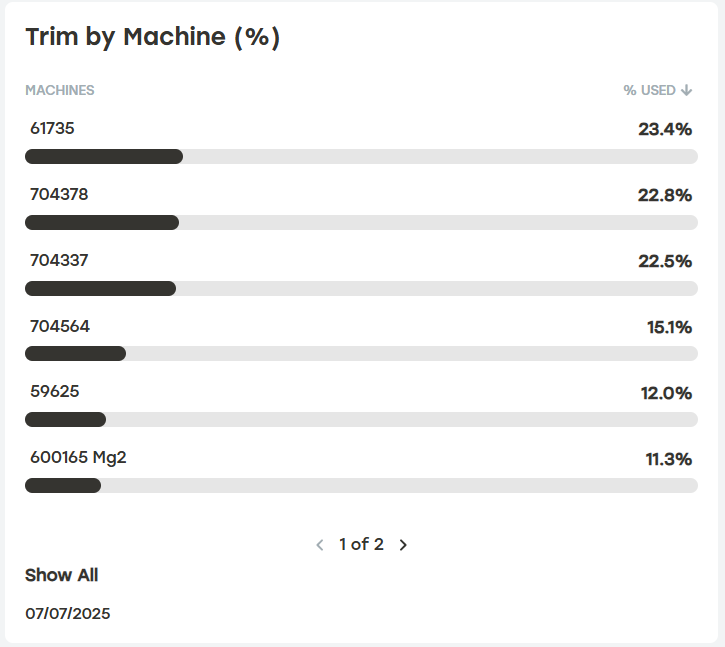Select machine 600165 Mg2 label
The width and height of the screenshot is (725, 647).
78,458
